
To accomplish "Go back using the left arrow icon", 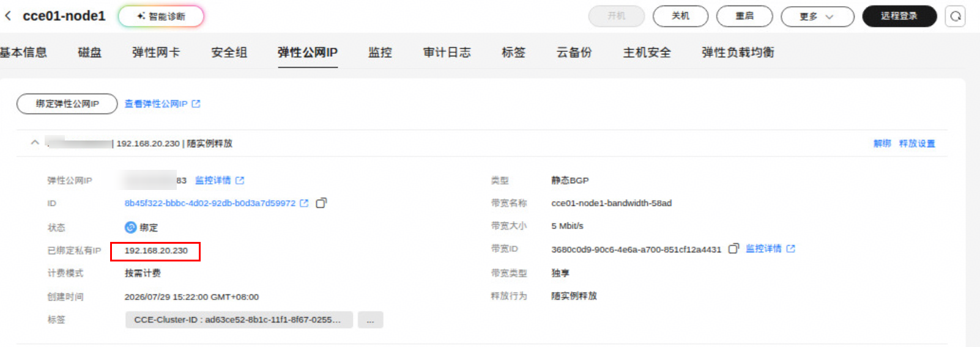I will point(8,16).
